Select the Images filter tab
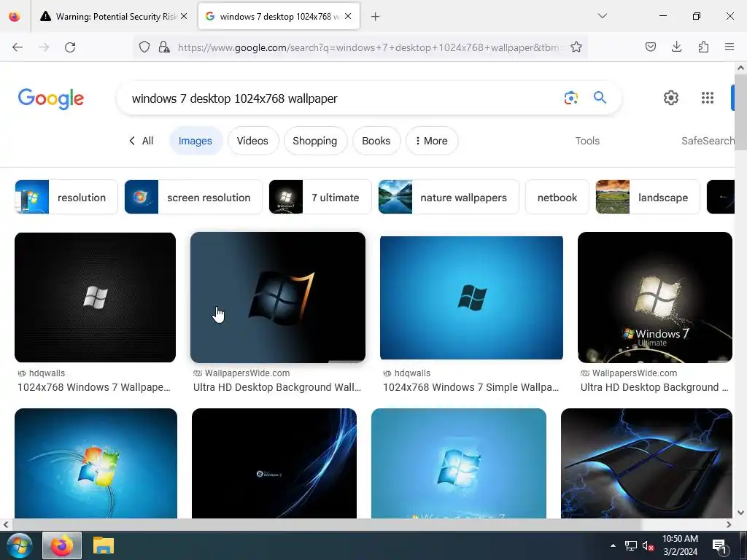This screenshot has width=747, height=560. (196, 141)
